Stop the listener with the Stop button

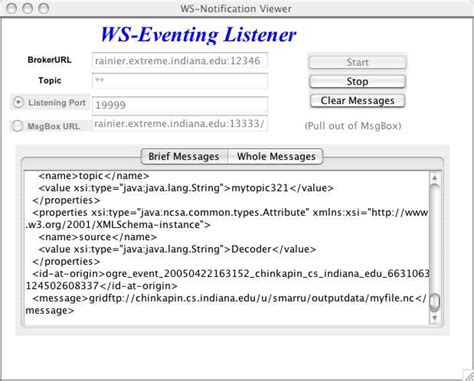357,82
